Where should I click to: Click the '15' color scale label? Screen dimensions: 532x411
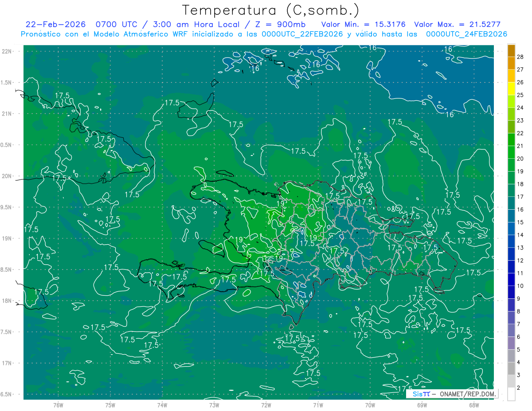click(x=520, y=222)
